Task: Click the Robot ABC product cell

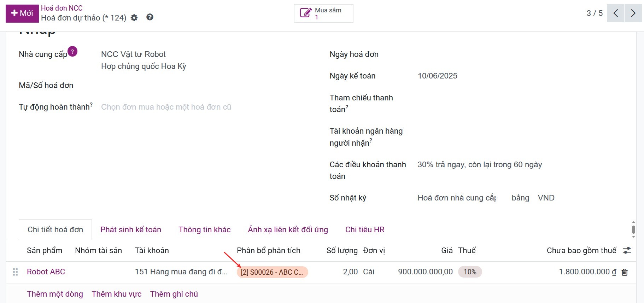Action: click(x=46, y=272)
